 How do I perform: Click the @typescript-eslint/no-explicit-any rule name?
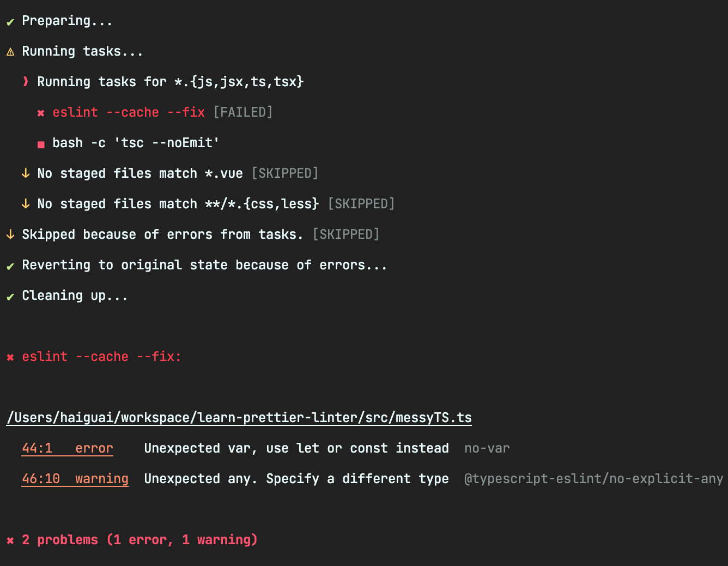[593, 479]
